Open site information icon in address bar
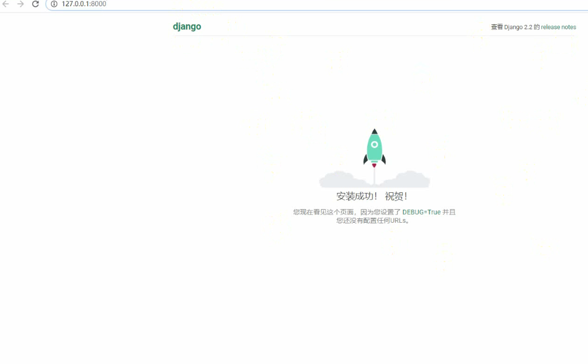588x364 pixels. tap(54, 4)
